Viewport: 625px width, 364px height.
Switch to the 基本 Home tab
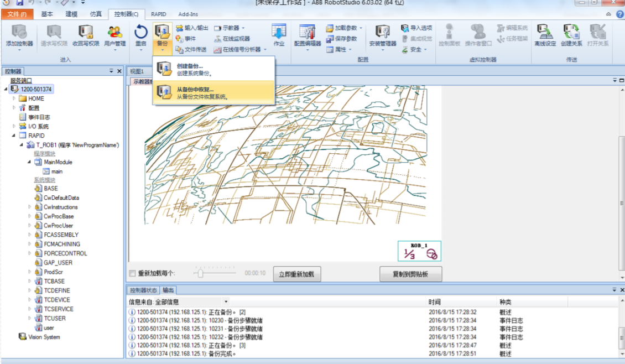click(47, 14)
